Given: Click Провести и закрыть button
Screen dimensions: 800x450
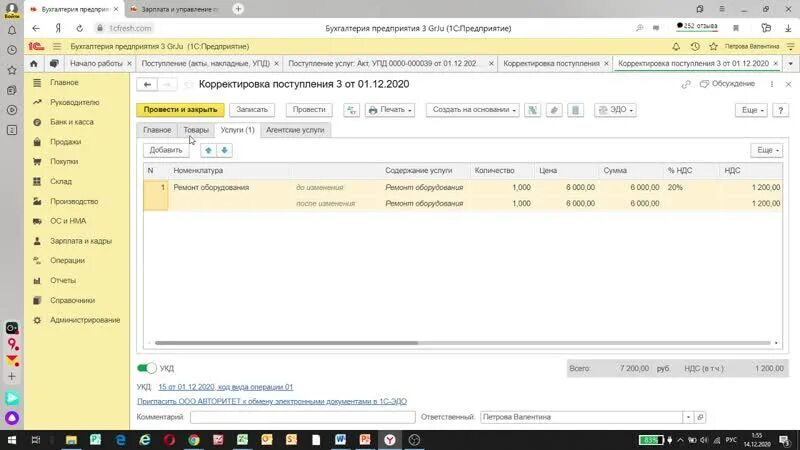Looking at the screenshot, I should tap(180, 110).
